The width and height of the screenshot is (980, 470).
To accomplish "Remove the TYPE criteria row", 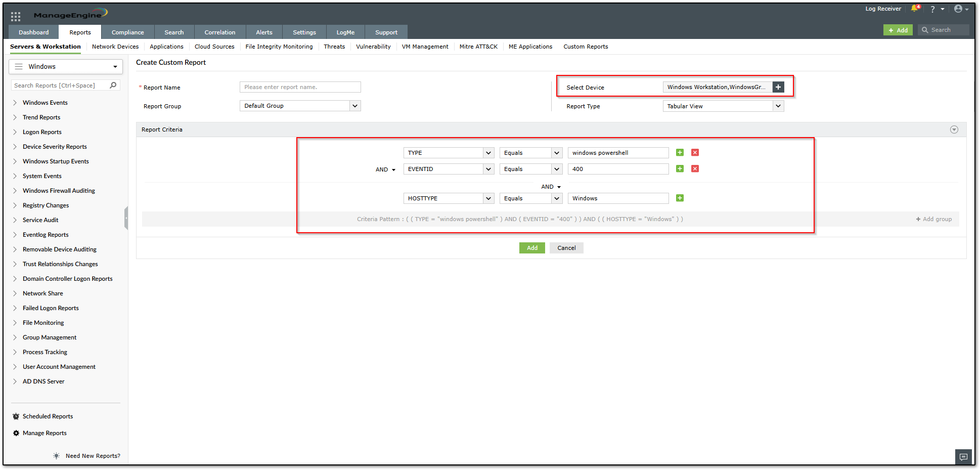I will (695, 153).
